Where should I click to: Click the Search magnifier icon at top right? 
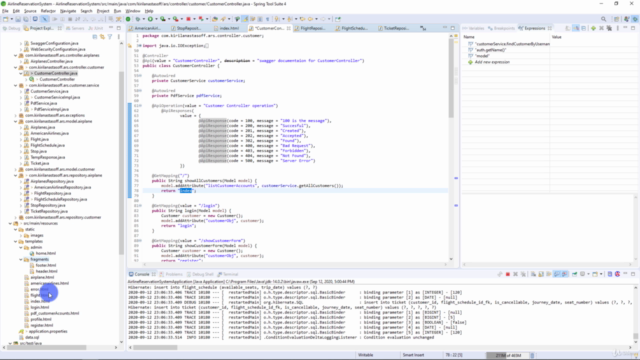603,19
